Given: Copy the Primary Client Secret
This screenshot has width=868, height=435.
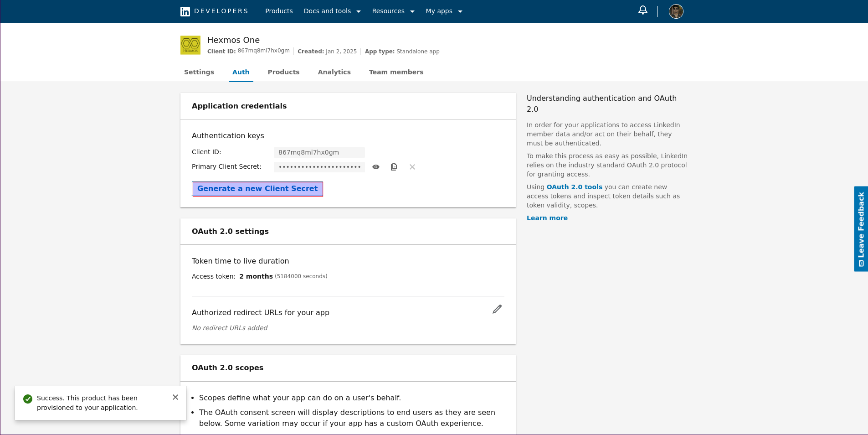Looking at the screenshot, I should tap(394, 167).
